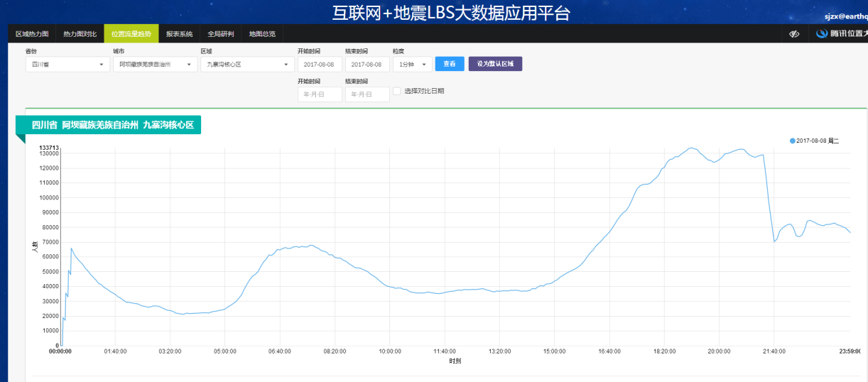
Task: Change the 粒度 granularity dropdown 1分钟
Action: pos(412,65)
